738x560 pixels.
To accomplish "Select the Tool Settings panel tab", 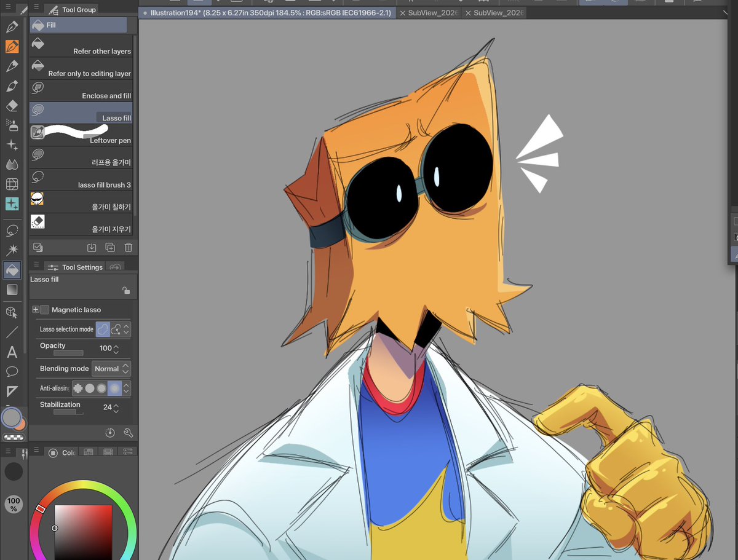I will coord(75,267).
